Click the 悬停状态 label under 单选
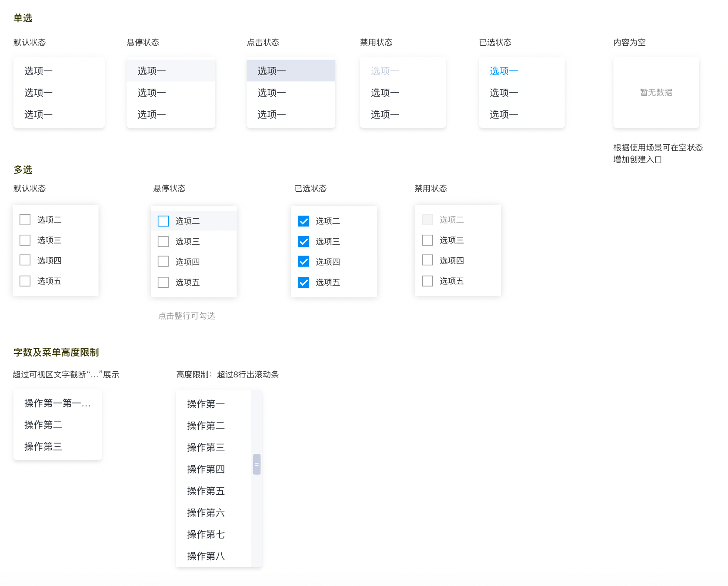This screenshot has height=586, width=728. [x=143, y=42]
